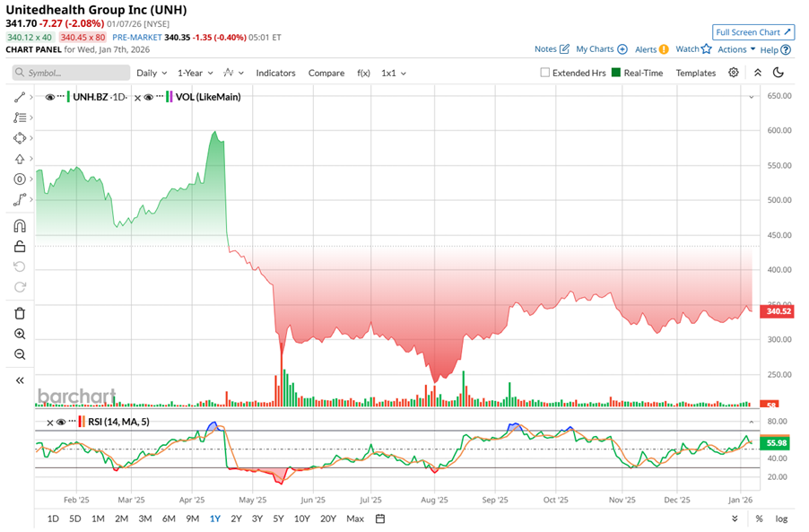Image resolution: width=809 pixels, height=532 pixels.
Task: Open the 1x1 grid layout dropdown
Action: click(394, 73)
